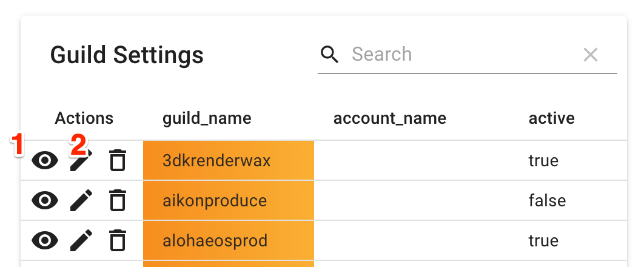Click the pencil for alohaeosprod
The height and width of the screenshot is (267, 644).
point(81,240)
